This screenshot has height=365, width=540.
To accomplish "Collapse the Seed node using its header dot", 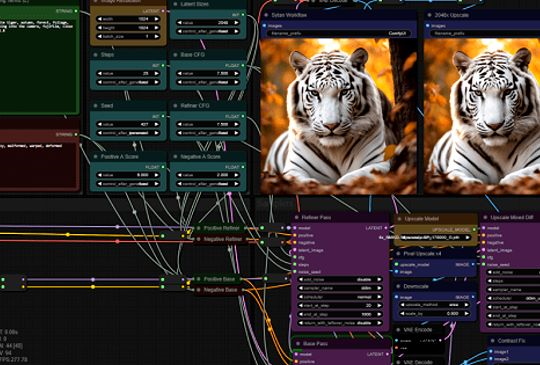I will point(95,106).
